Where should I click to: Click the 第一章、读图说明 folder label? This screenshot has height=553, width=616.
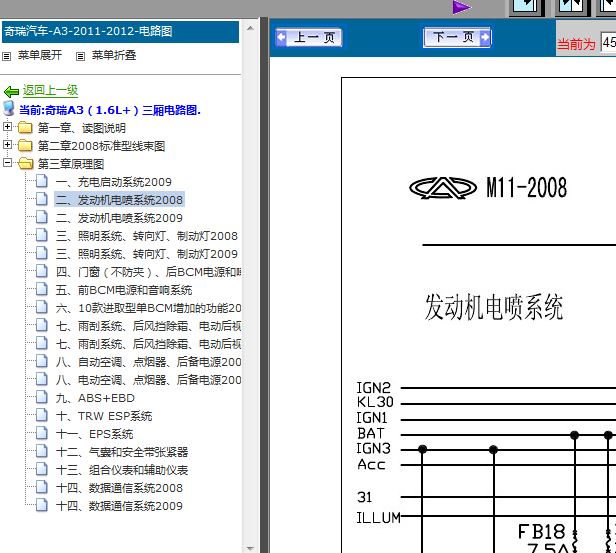click(82, 128)
